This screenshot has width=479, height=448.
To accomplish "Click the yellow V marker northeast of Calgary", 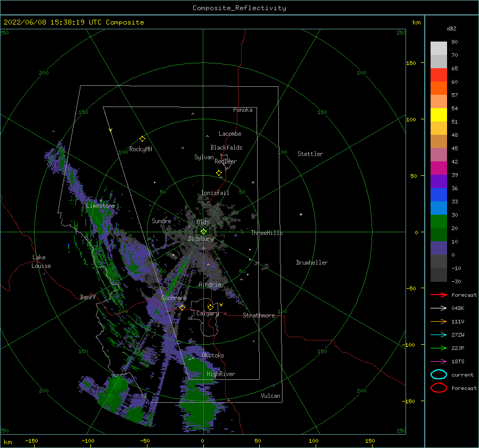I will pos(221,305).
